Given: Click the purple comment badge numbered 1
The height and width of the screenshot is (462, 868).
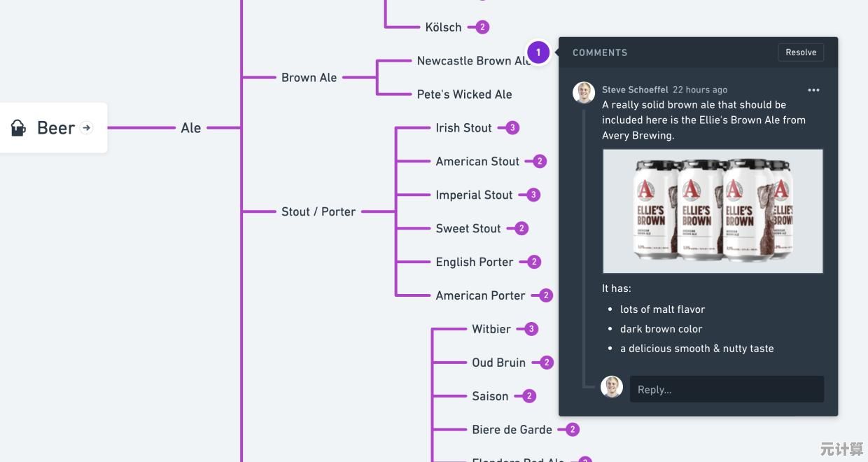Looking at the screenshot, I should (538, 52).
